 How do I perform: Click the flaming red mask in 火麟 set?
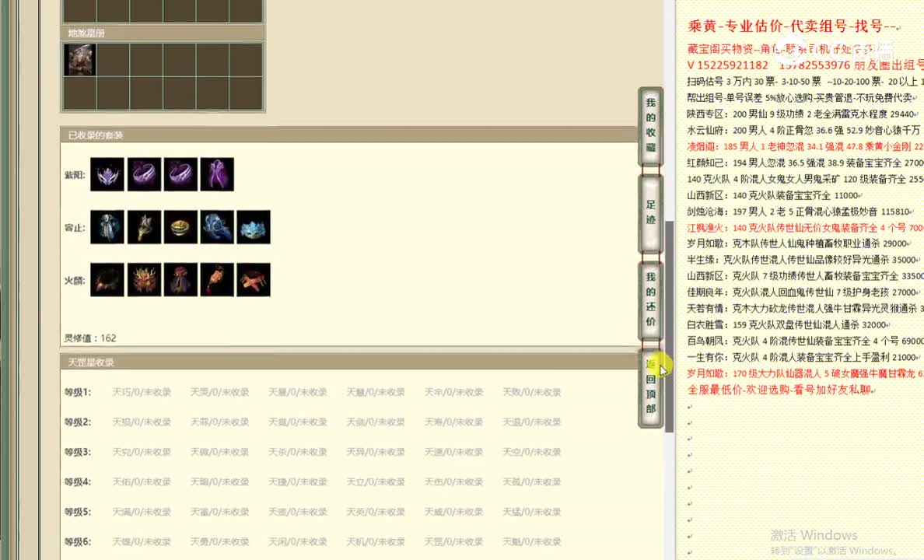click(144, 279)
